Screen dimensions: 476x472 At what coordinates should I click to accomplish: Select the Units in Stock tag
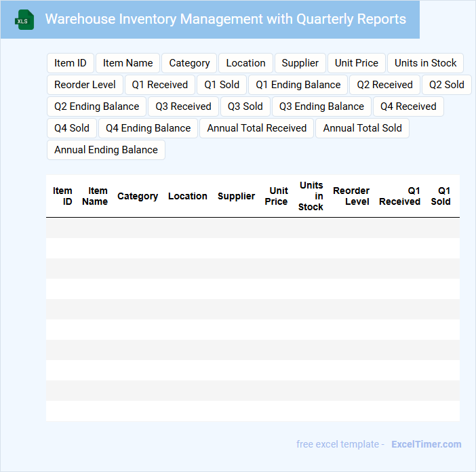pyautogui.click(x=425, y=63)
